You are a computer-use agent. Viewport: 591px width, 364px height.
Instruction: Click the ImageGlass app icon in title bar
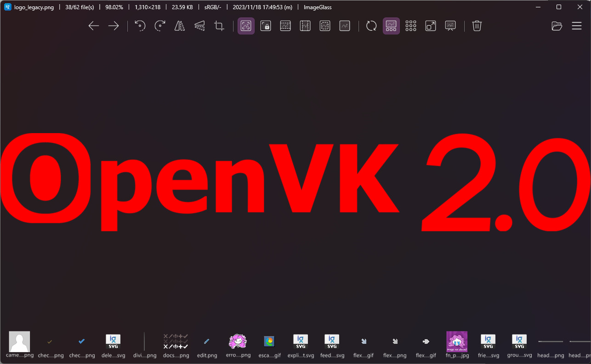tap(7, 7)
